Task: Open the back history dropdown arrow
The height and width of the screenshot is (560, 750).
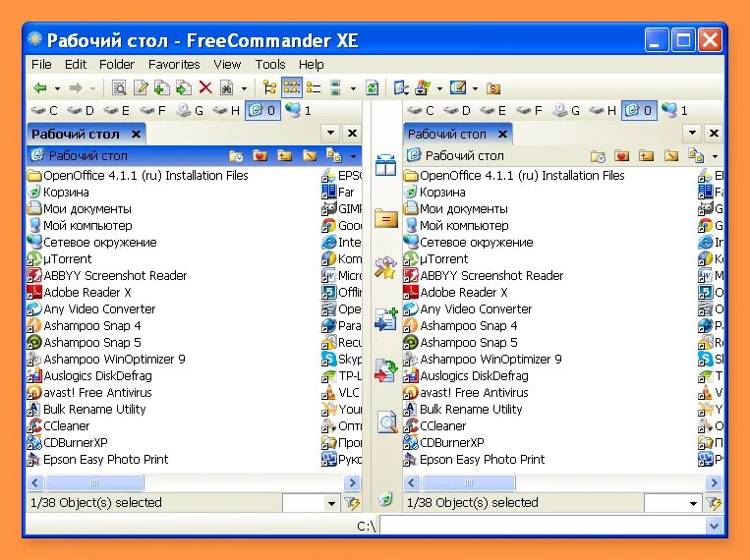Action: [x=57, y=88]
